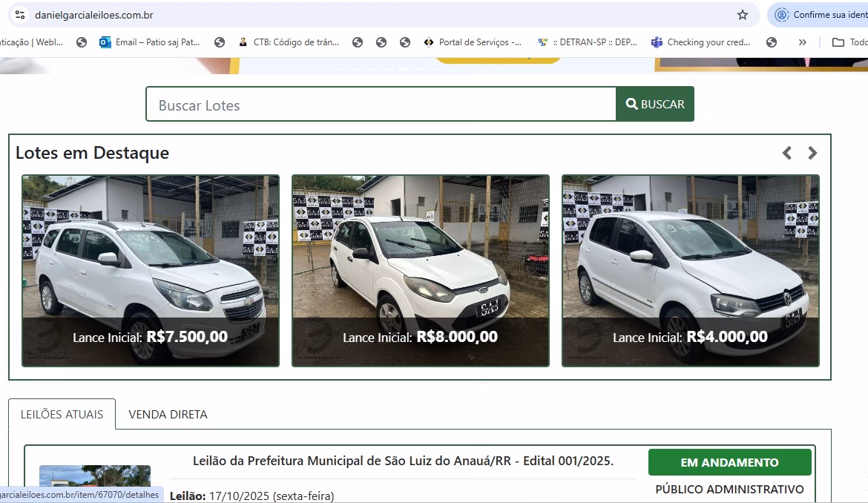Open the Chevrolet Spin lot at R$7.500,00
This screenshot has height=503, width=868.
151,271
